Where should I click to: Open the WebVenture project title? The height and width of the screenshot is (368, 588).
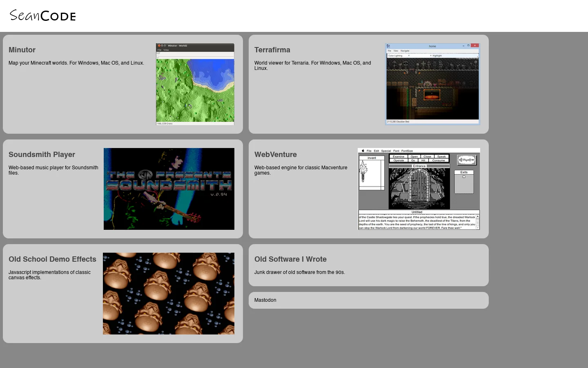276,155
